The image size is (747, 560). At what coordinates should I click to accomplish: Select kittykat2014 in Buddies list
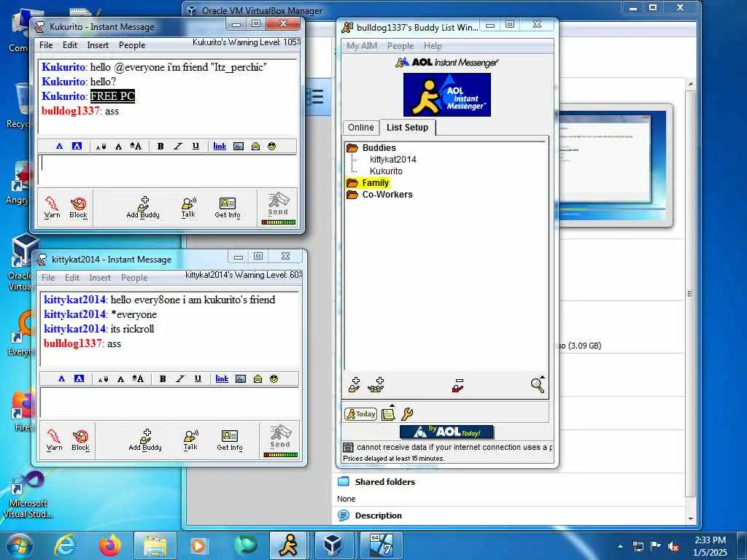pyautogui.click(x=393, y=160)
